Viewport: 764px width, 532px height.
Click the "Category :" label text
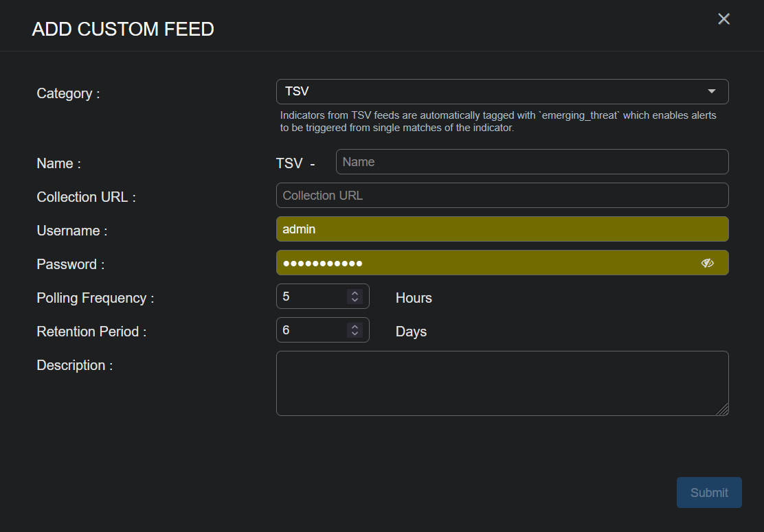(68, 93)
